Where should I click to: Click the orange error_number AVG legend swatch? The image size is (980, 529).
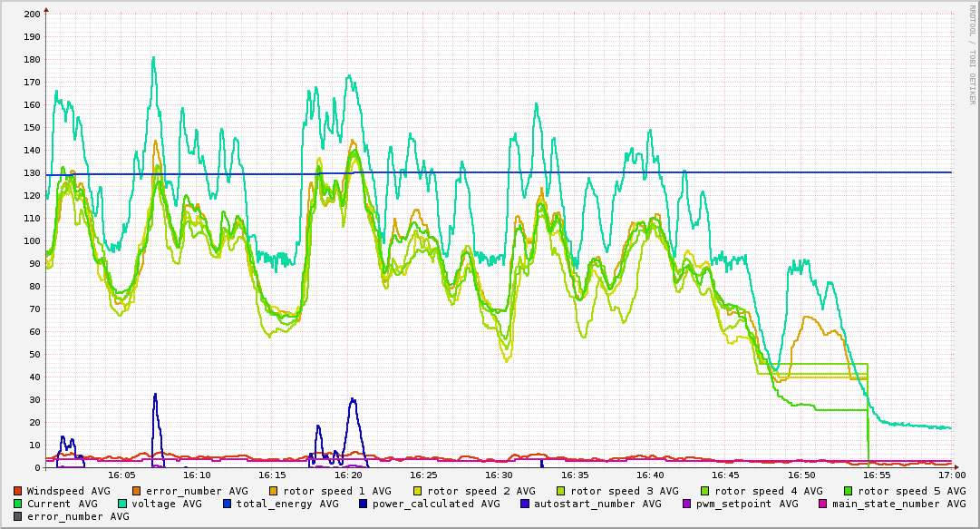tap(137, 491)
